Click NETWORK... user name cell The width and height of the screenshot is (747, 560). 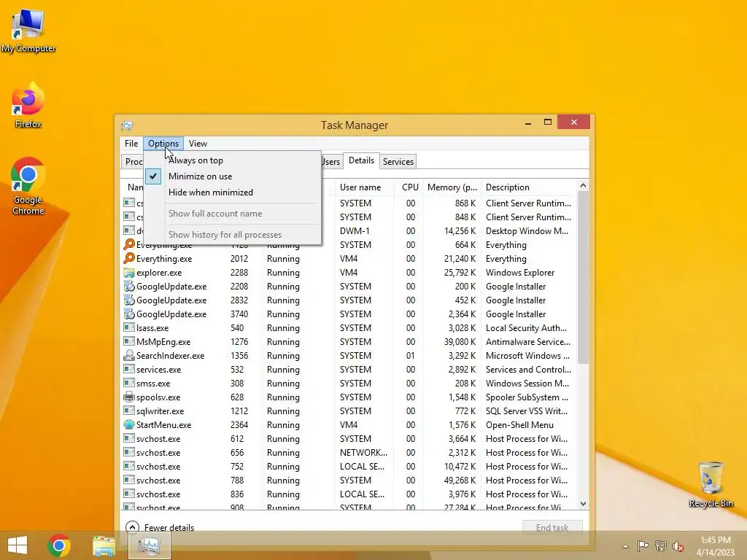[363, 452]
